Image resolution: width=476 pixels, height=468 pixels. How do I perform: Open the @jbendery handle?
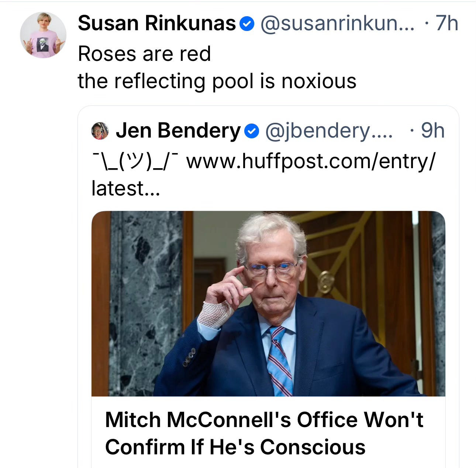329,131
